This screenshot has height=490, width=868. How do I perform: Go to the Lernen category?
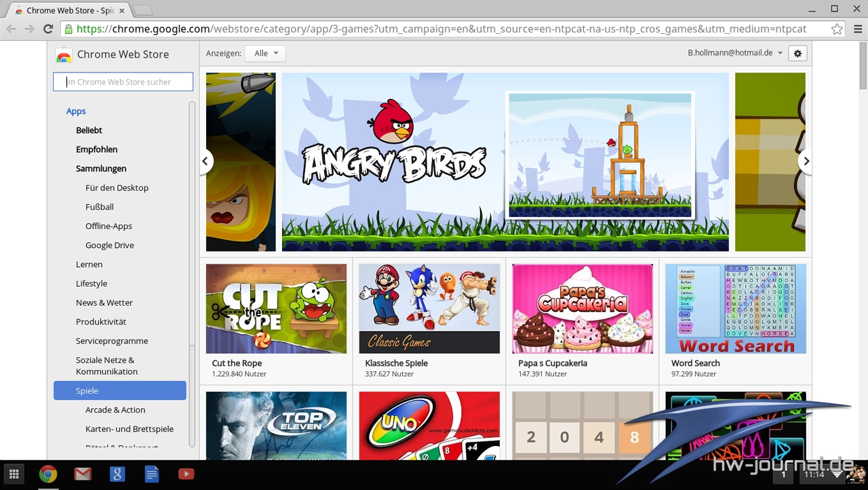point(89,264)
